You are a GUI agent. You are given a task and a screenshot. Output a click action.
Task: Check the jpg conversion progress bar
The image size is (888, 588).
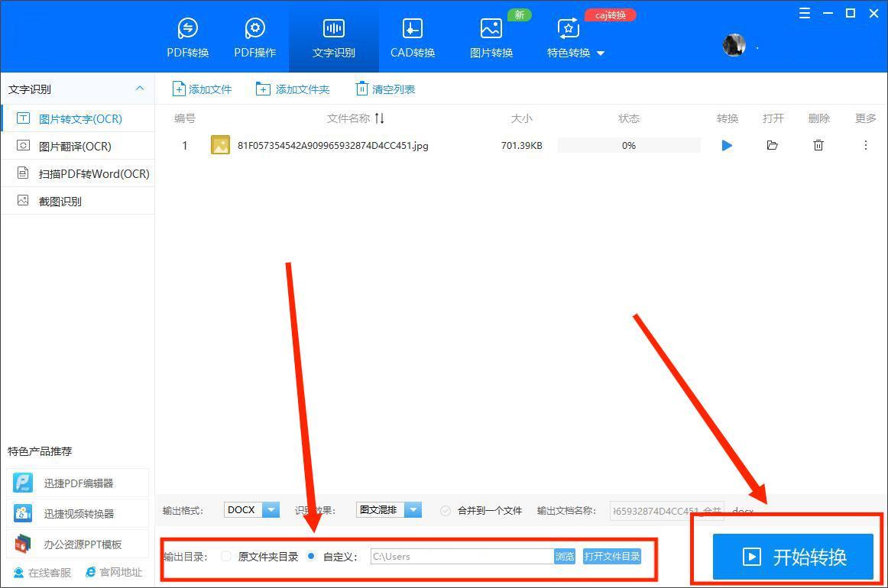click(x=628, y=145)
